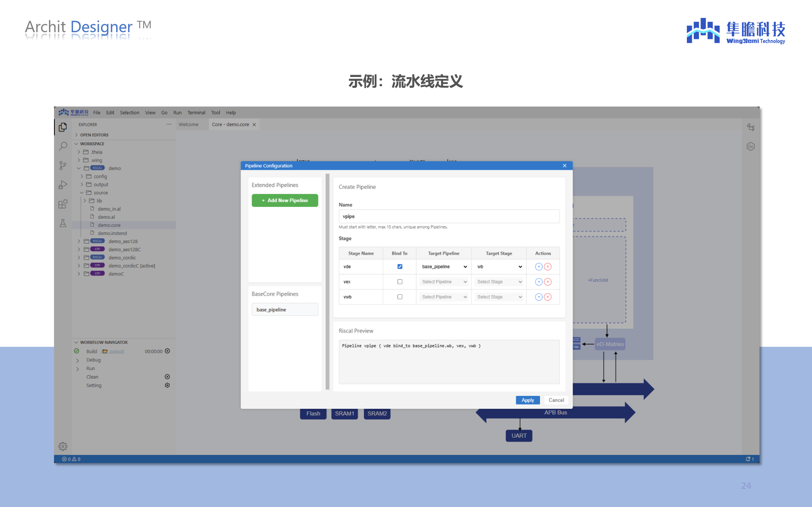Remove the vex stage row
This screenshot has height=507, width=812.
coord(548,282)
